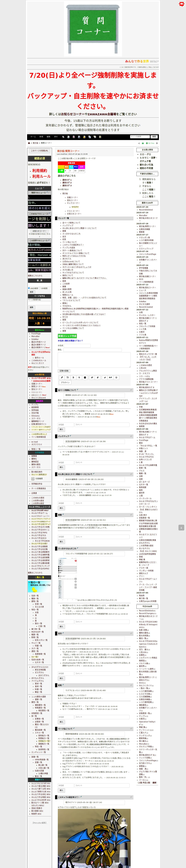Viewport: 186px width, 868px height.
Task: Click the &# special character icon
Action: 110,377
